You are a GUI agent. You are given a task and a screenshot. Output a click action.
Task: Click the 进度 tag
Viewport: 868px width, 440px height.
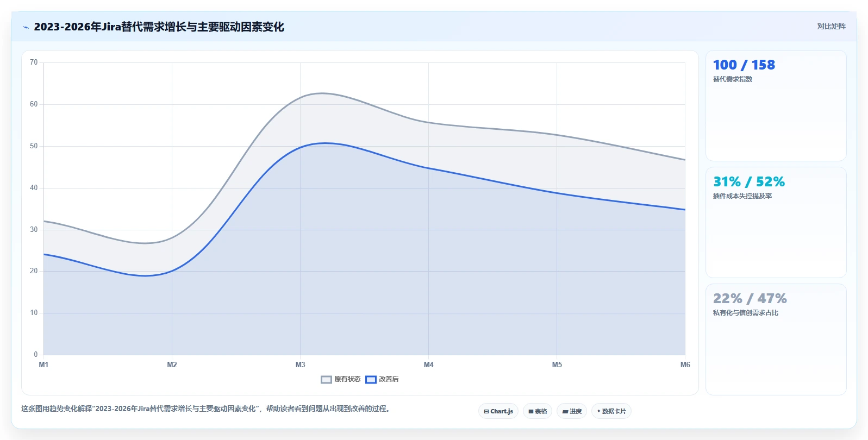[x=572, y=411]
